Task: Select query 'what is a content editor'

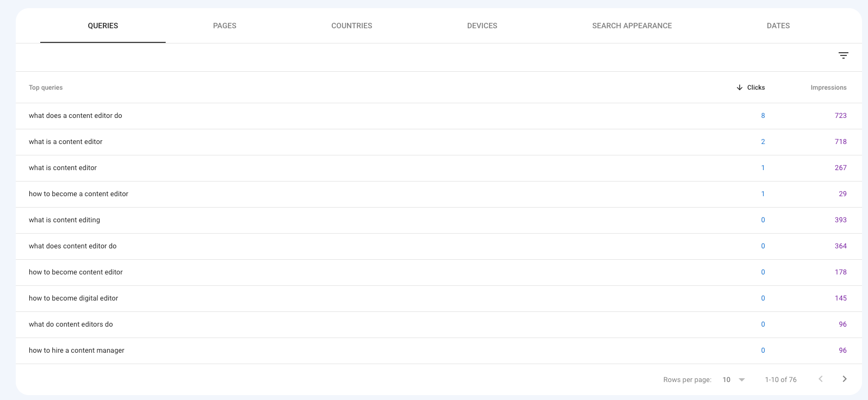Action: click(66, 142)
